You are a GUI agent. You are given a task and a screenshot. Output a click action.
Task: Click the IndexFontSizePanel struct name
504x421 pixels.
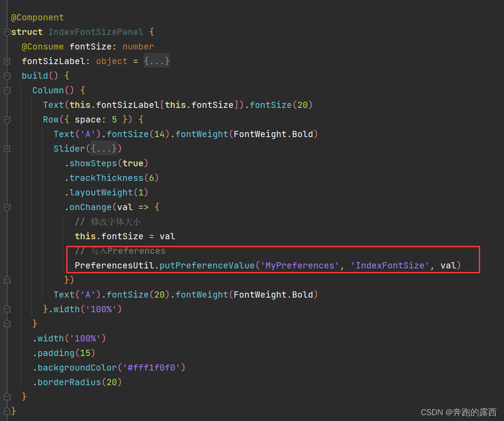pyautogui.click(x=96, y=32)
